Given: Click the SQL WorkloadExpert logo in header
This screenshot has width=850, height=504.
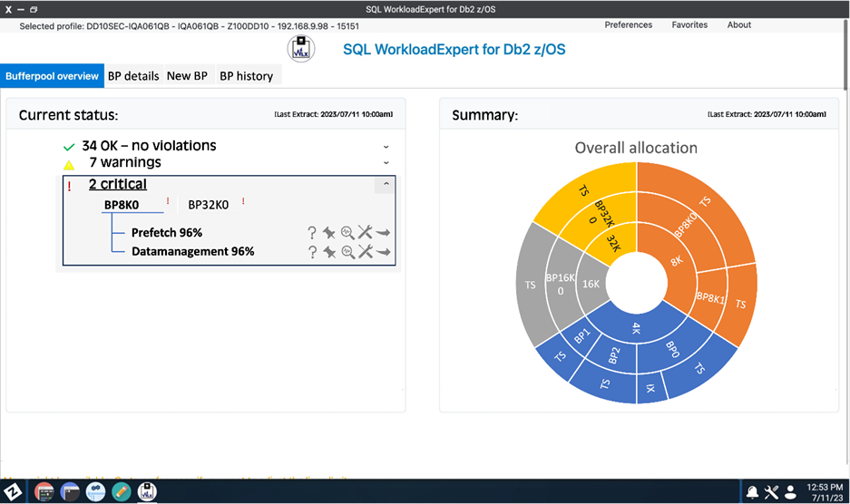Looking at the screenshot, I should [301, 49].
